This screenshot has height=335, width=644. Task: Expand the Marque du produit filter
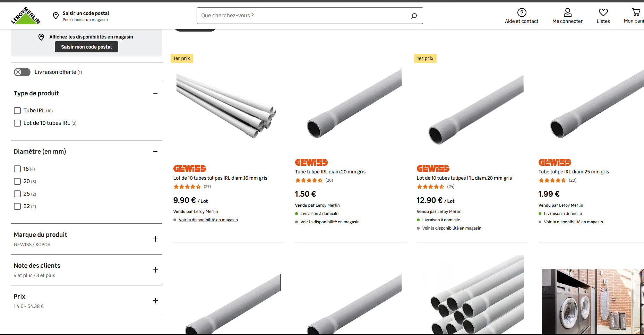coord(155,239)
